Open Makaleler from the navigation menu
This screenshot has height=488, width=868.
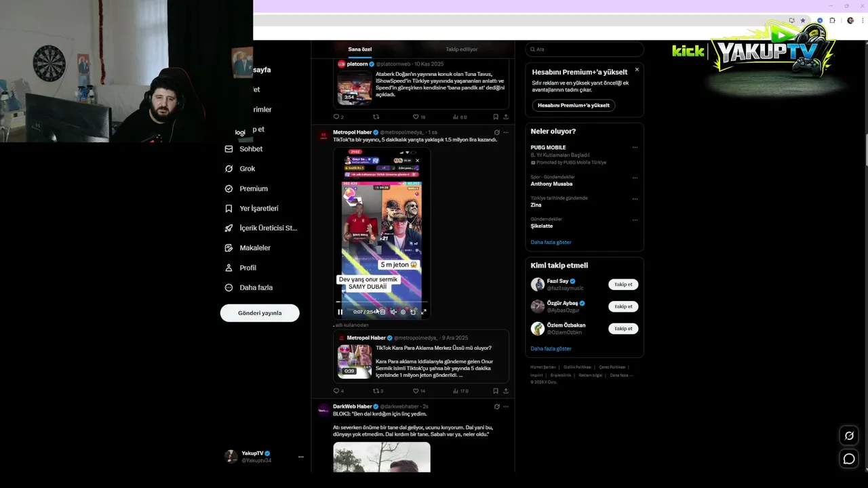pyautogui.click(x=255, y=248)
